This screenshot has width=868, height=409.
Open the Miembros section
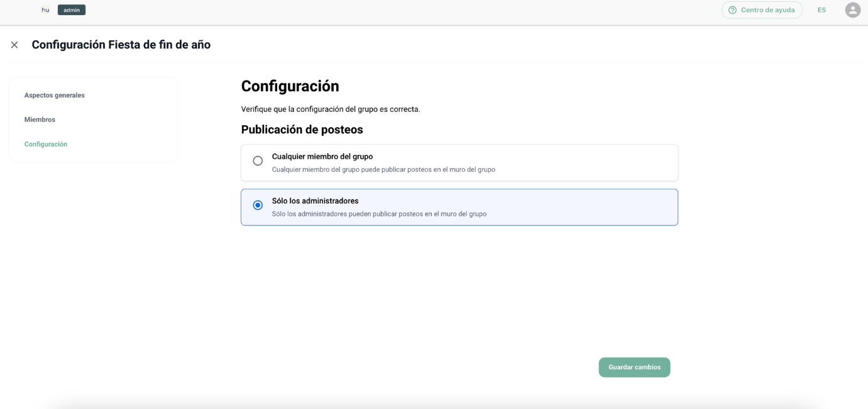coord(40,120)
